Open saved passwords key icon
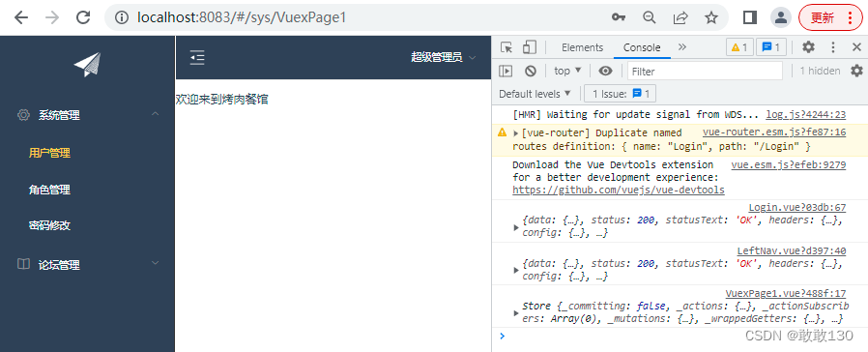 (619, 17)
